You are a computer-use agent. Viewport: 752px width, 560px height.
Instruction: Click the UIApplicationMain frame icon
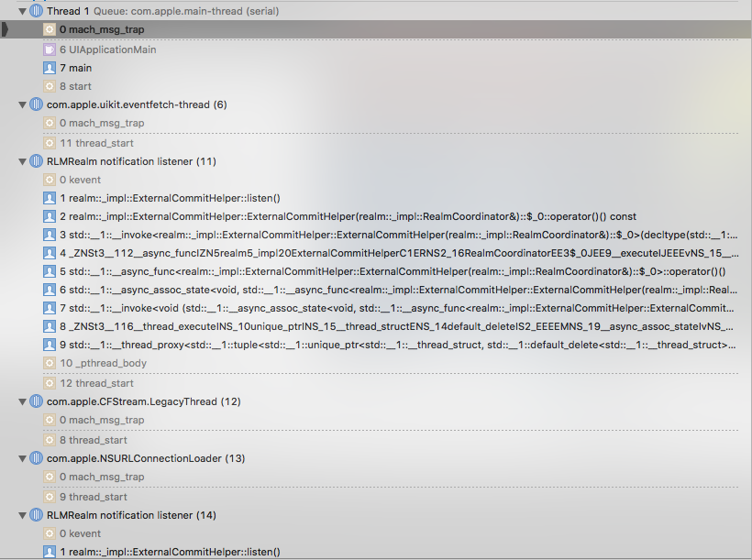[x=49, y=49]
